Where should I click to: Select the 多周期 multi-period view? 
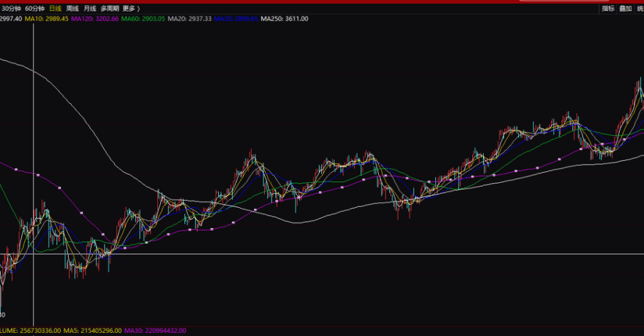click(x=109, y=9)
